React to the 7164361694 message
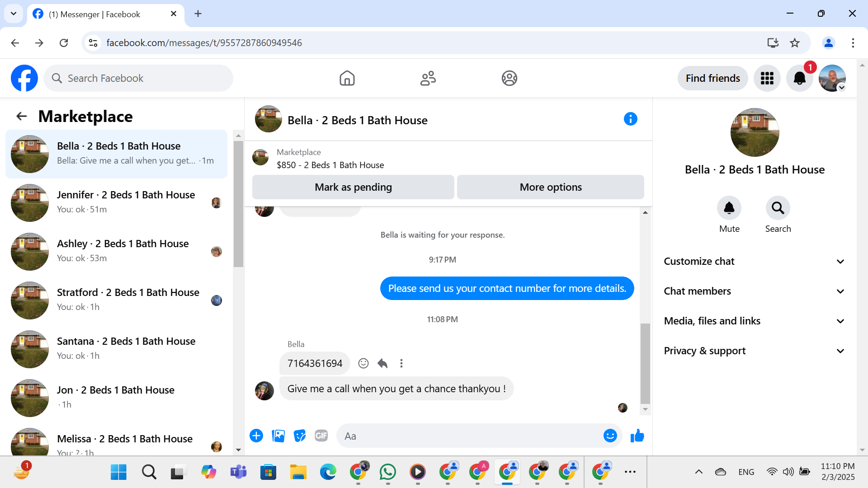The image size is (868, 488). 363,363
